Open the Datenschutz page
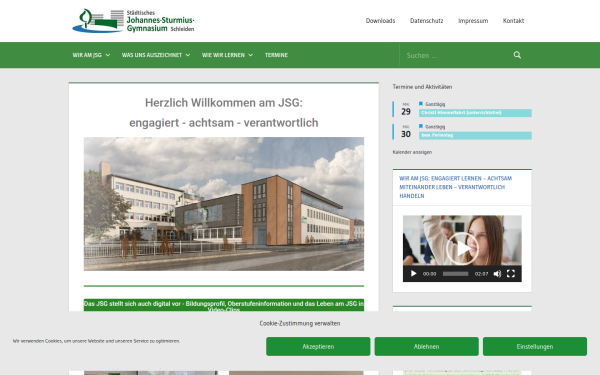 (x=427, y=21)
